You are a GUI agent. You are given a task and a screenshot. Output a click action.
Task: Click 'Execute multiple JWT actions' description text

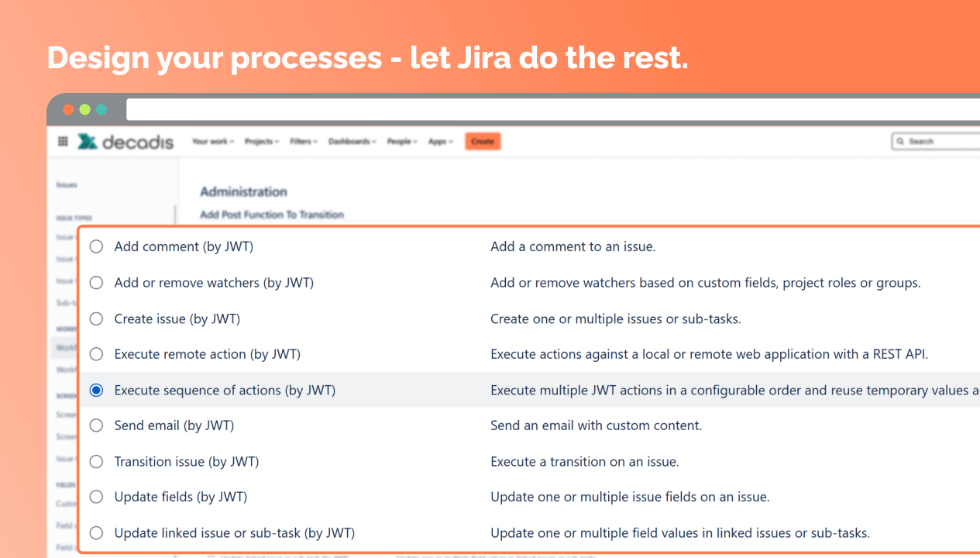click(x=735, y=390)
